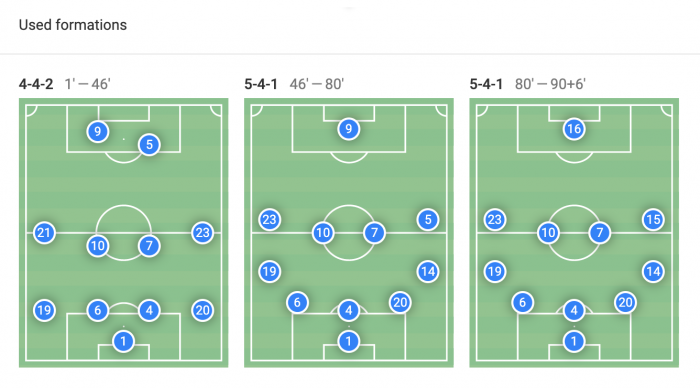Select player 4 in the 46'–80' back five
700x388 pixels.
tap(349, 310)
